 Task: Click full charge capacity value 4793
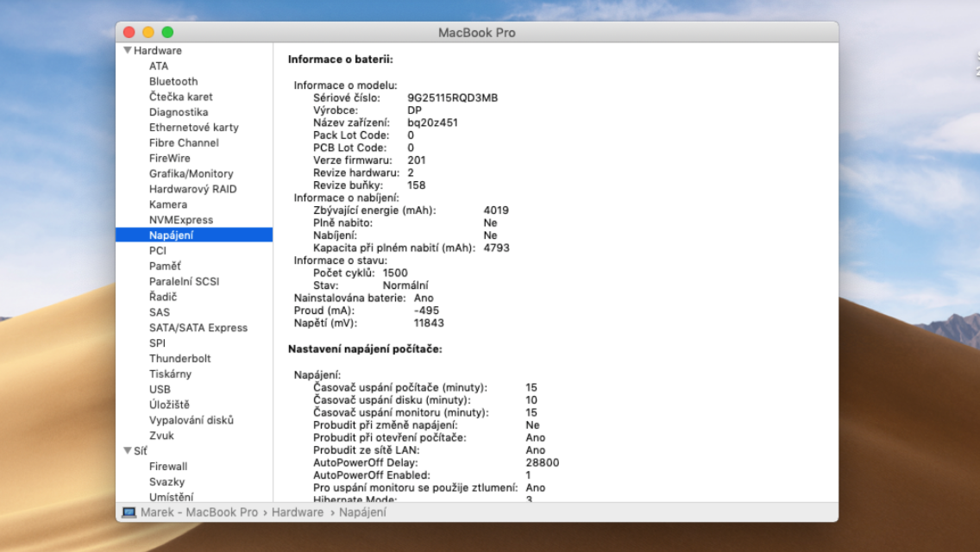(496, 248)
